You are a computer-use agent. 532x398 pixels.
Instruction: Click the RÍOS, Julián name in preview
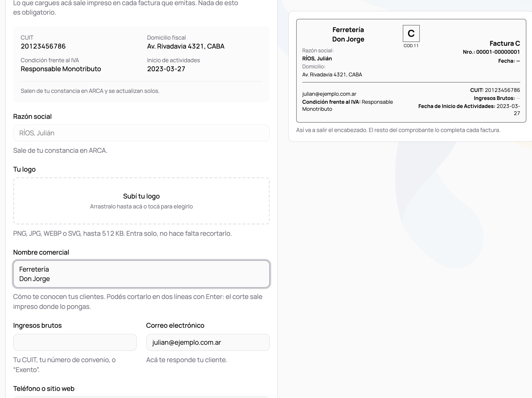[x=317, y=58]
